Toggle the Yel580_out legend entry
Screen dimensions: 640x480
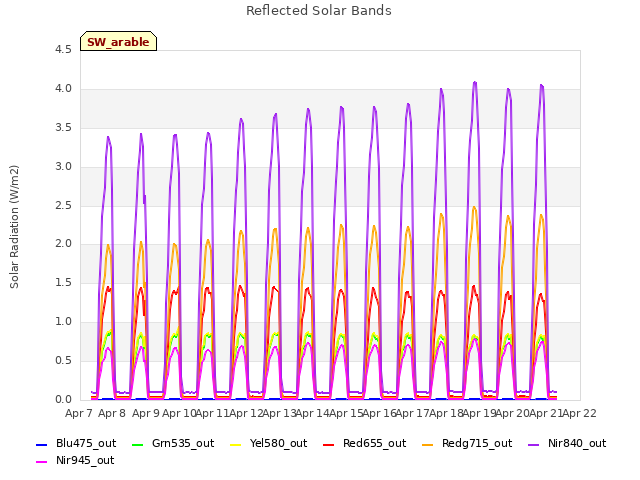[x=269, y=443]
